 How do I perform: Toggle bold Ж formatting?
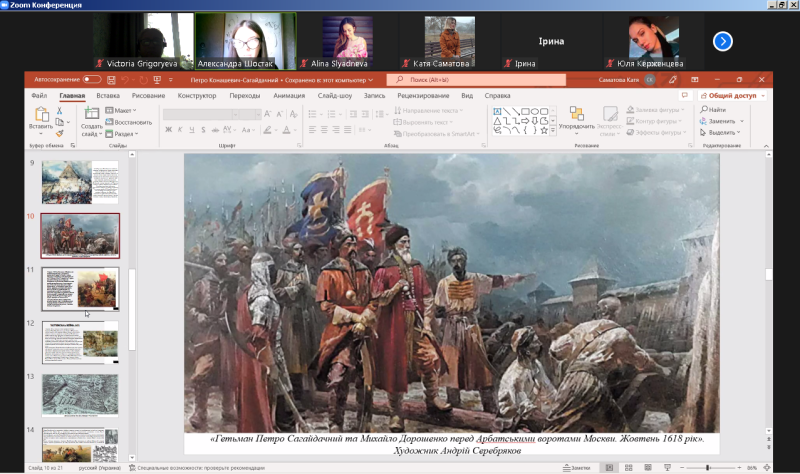coord(168,130)
